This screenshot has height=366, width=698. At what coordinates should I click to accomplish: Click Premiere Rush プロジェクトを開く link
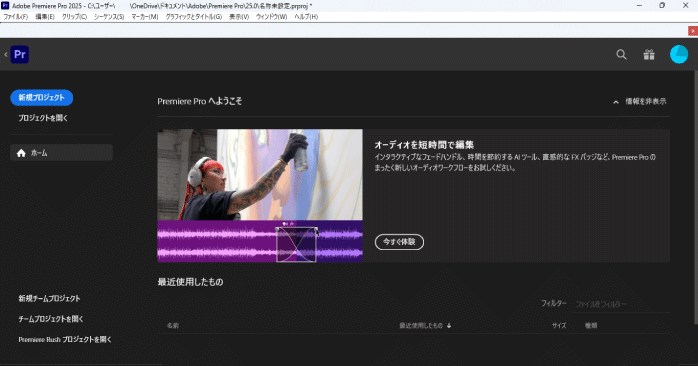click(x=65, y=339)
